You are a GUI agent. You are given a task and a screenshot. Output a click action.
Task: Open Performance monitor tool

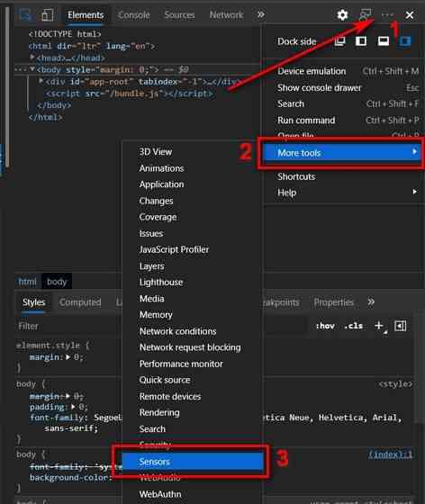click(x=192, y=364)
